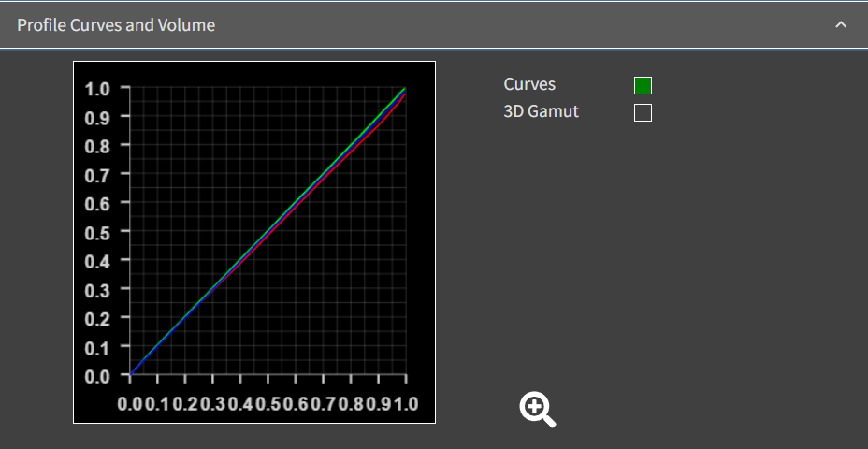
Task: Click the green curve's top-right endpoint
Action: [x=404, y=89]
